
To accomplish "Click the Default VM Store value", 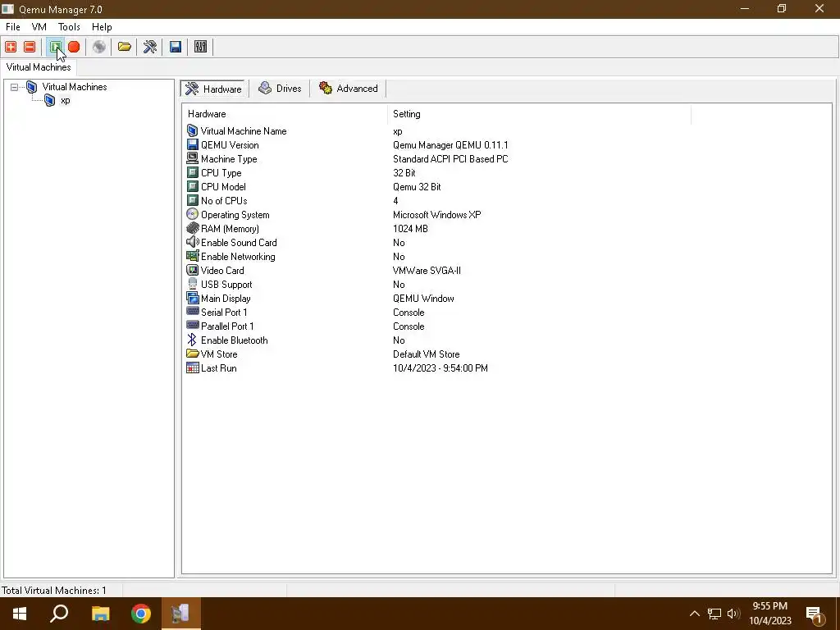I will [427, 354].
